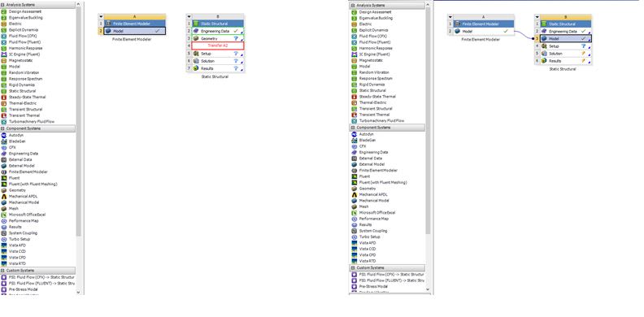Click Harmonic Response icon in left toolbox

pos(4,48)
